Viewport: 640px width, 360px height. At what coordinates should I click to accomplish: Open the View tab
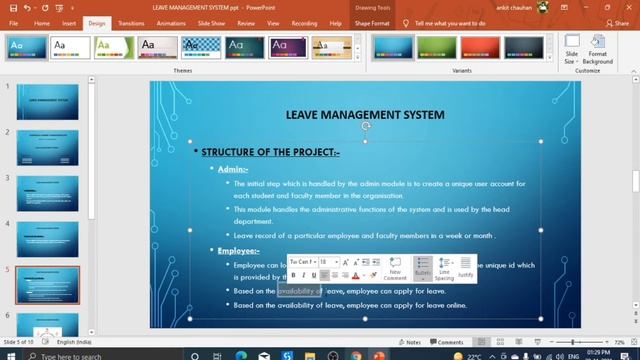pyautogui.click(x=273, y=23)
